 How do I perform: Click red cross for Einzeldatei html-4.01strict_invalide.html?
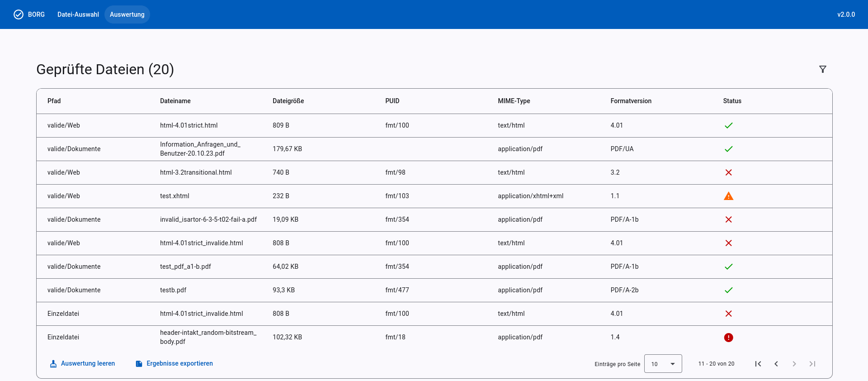pos(728,314)
